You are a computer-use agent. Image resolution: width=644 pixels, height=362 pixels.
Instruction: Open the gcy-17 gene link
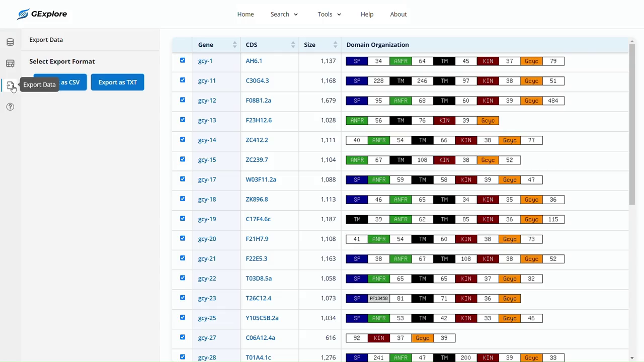coord(207,179)
